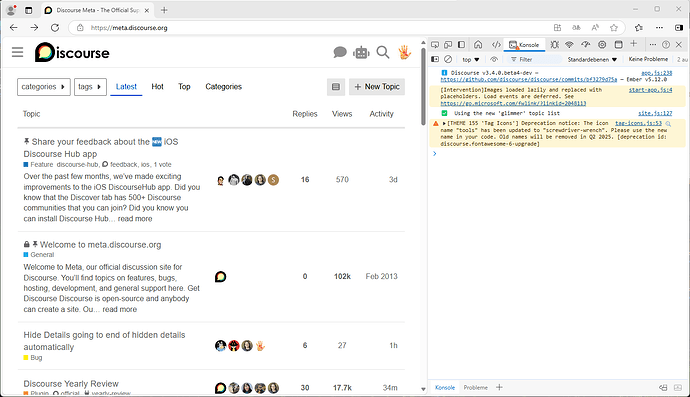Create live expression eye icon
Viewport: 690px width, 397px height.
point(494,59)
